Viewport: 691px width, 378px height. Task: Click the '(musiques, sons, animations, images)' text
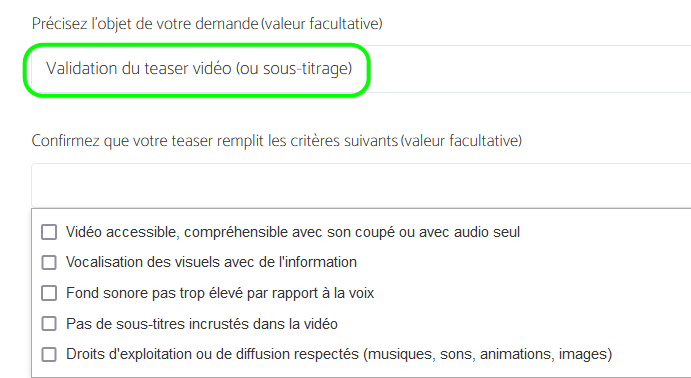click(x=488, y=354)
